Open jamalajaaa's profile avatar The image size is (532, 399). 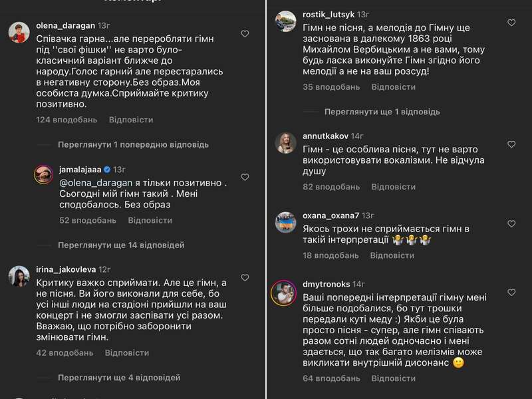click(x=44, y=176)
